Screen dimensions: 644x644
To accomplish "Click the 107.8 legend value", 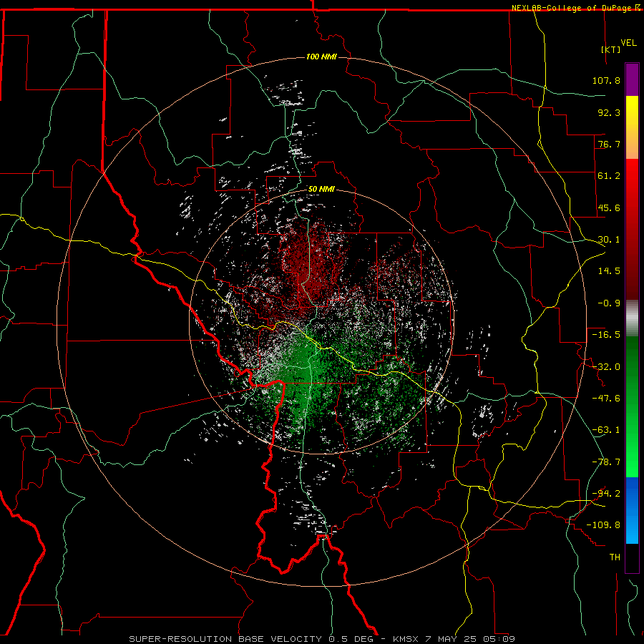I will click(606, 80).
